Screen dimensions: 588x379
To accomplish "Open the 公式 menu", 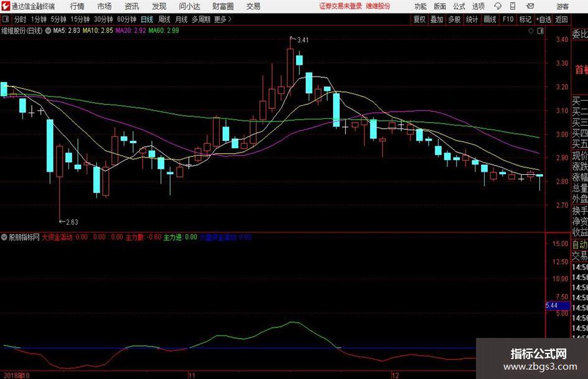I will coord(459,6).
